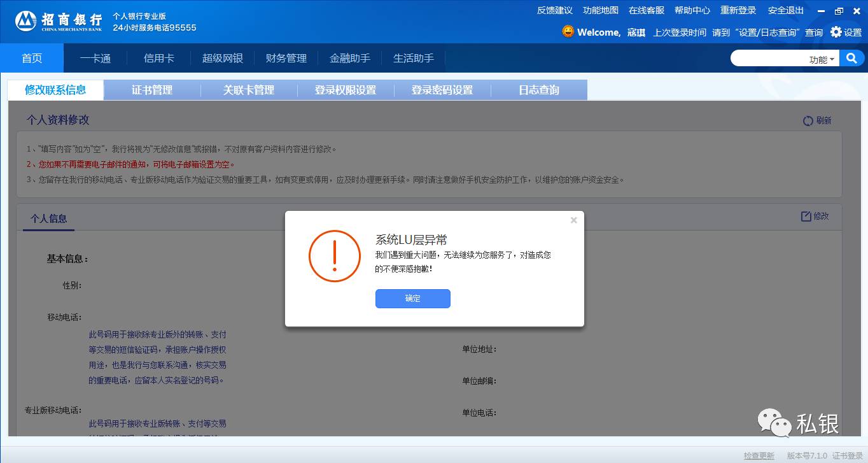This screenshot has height=463, width=868.
Task: Click the 刷新 refresh link
Action: (x=823, y=121)
